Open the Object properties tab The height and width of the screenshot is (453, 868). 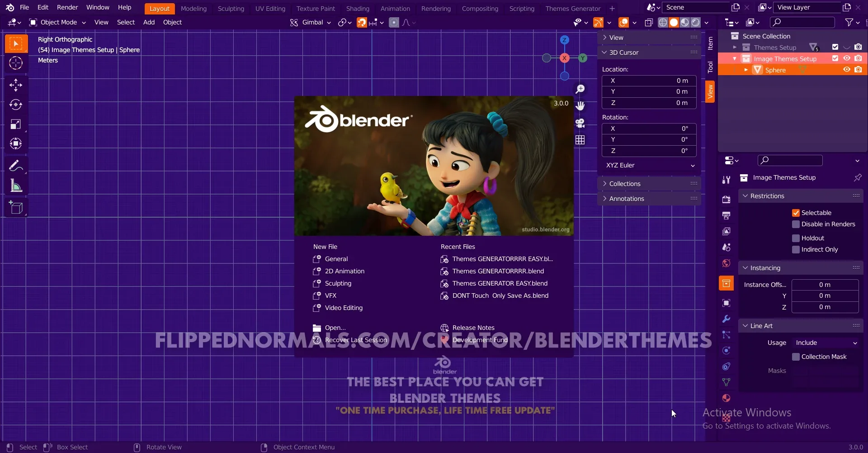pos(726,303)
